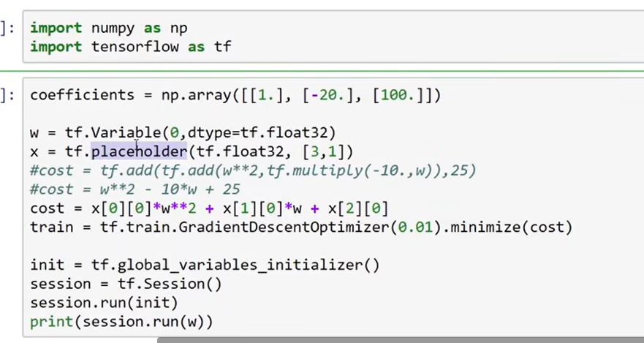
Task: Click the import tensorflow as tf line
Action: coord(132,47)
